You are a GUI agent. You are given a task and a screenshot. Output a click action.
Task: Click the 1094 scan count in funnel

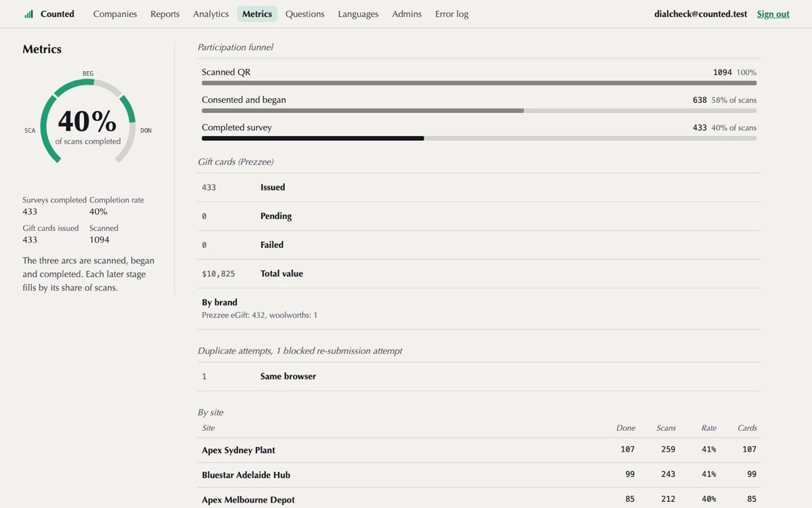(722, 72)
